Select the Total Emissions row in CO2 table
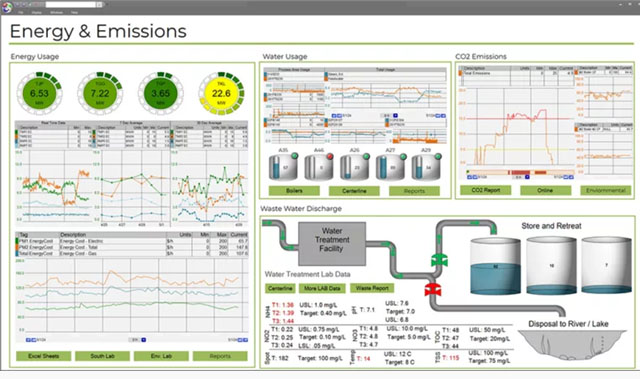Image resolution: width=640 pixels, height=379 pixels. tap(517, 73)
